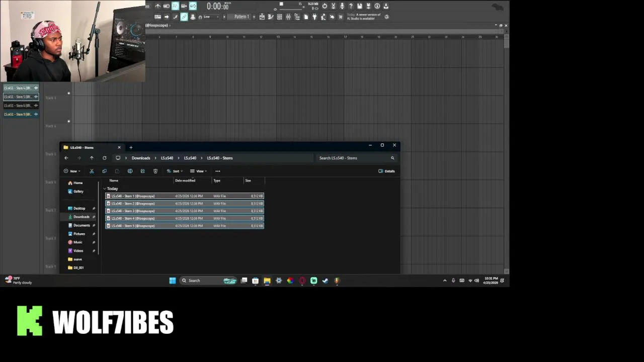Image resolution: width=644 pixels, height=362 pixels.
Task: Click the Share icon in Explorer toolbar
Action: [x=142, y=171]
